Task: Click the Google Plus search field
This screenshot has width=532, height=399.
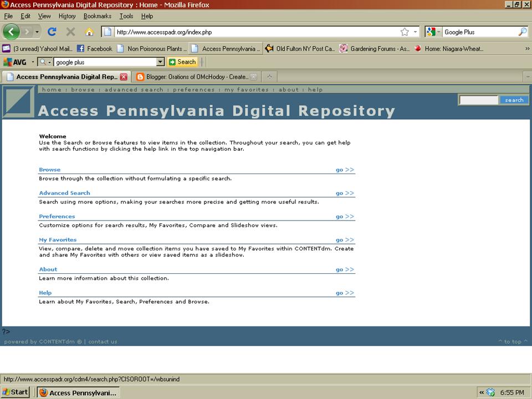Action: (480, 32)
